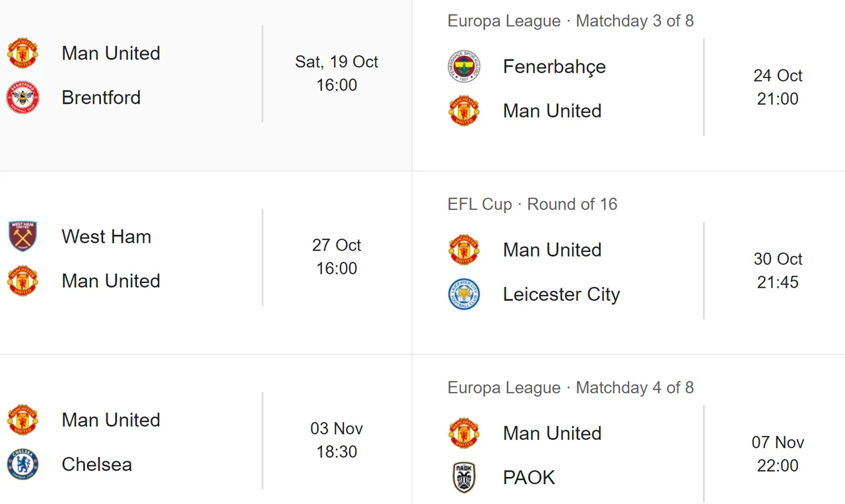Image resolution: width=845 pixels, height=504 pixels.
Task: Click the Leicester City crest icon
Action: tap(464, 294)
